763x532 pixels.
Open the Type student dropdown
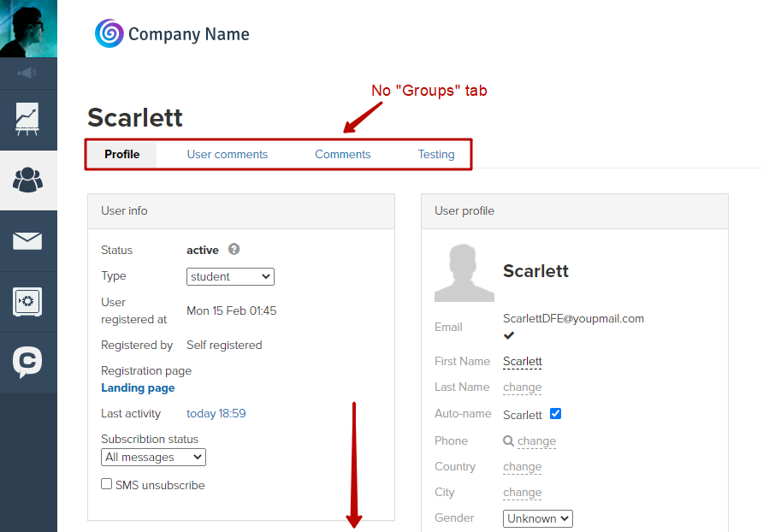pos(230,276)
